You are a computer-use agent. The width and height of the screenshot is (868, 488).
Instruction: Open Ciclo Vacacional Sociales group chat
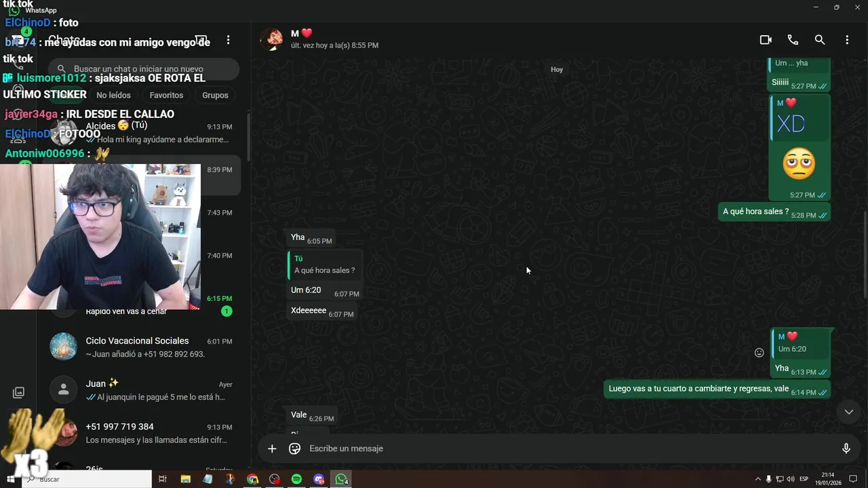pyautogui.click(x=142, y=347)
